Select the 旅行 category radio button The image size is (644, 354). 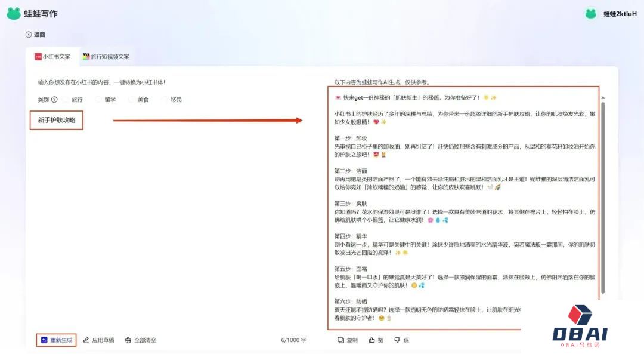[65, 99]
